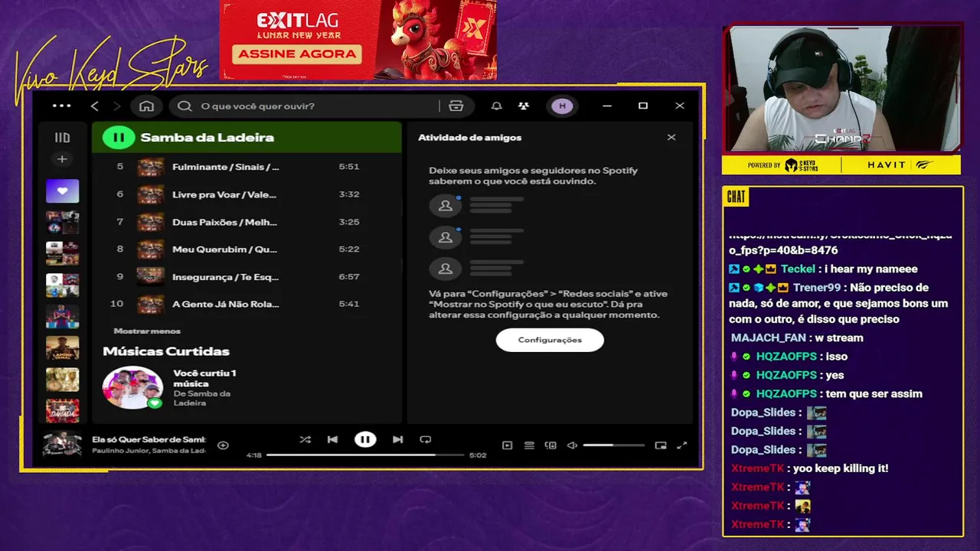Click the Configurações button
This screenshot has width=980, height=551.
(550, 340)
